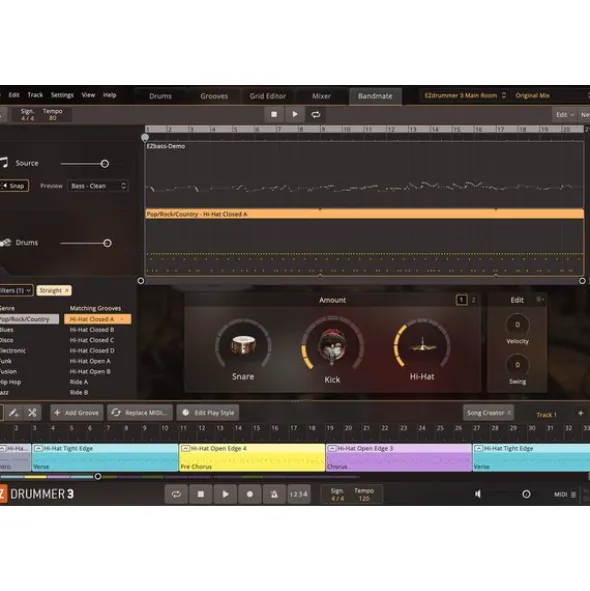Switch to the Grid Editor tab
Screen dimensions: 590x591
[268, 96]
